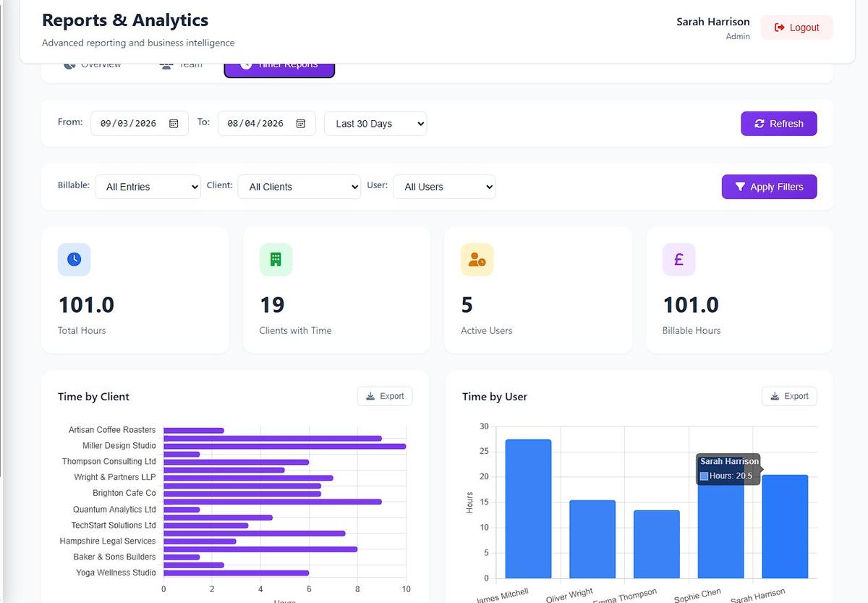
Task: Open the Client filter All Clients dropdown
Action: (299, 187)
